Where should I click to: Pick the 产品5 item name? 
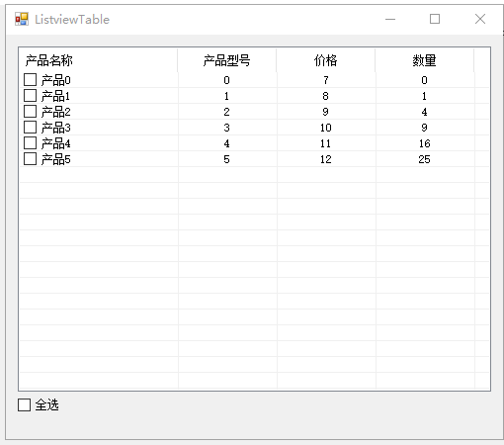point(55,159)
